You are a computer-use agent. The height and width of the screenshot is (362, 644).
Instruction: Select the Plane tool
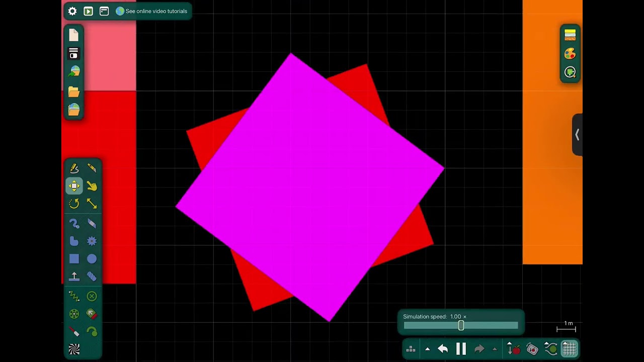[x=74, y=277]
